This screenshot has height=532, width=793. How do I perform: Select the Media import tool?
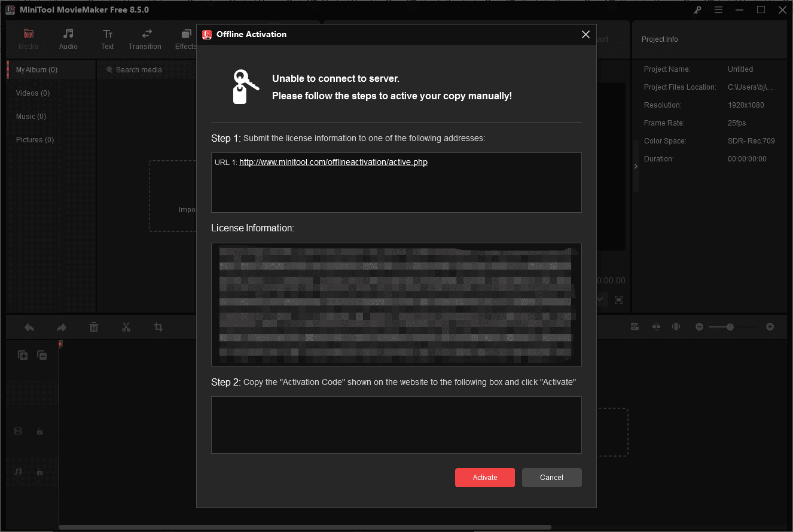(x=28, y=39)
